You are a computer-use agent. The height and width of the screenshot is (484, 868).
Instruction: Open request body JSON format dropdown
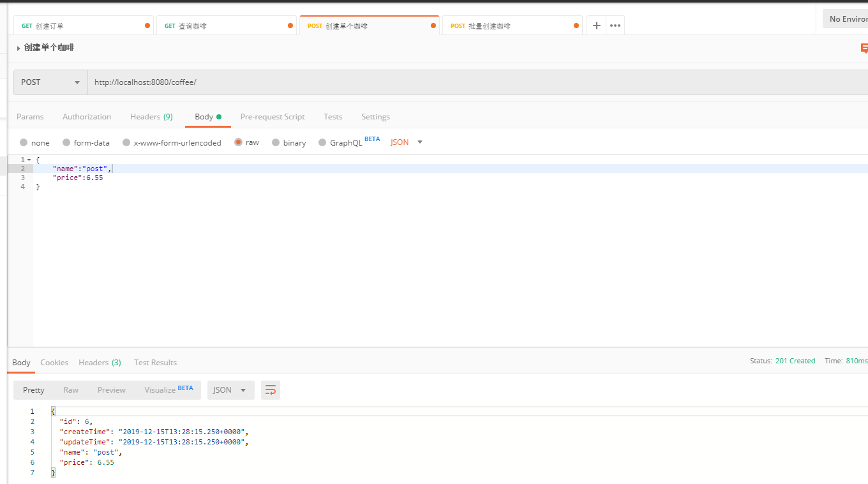(407, 142)
